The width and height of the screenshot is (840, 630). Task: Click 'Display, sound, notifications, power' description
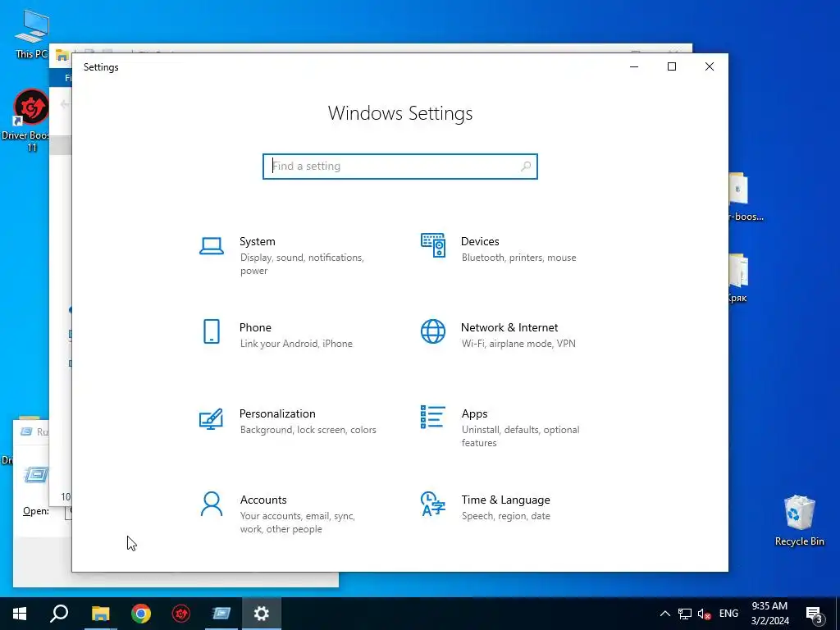tap(302, 264)
